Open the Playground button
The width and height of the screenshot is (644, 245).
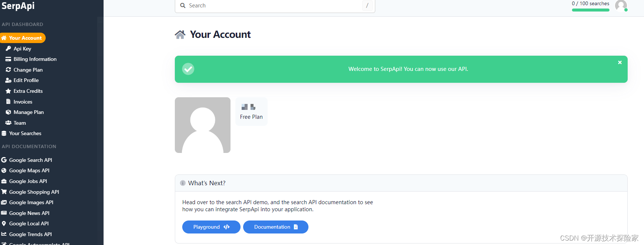tap(211, 227)
